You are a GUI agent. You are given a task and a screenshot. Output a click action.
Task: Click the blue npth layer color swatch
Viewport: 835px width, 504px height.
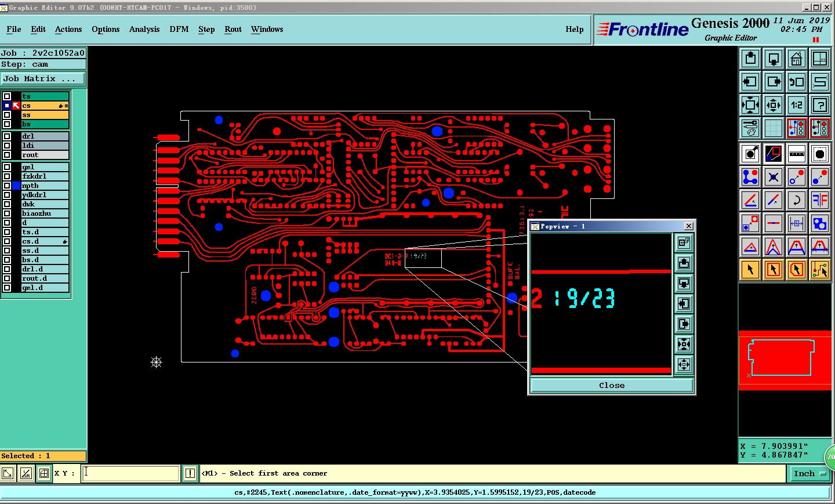click(x=16, y=186)
